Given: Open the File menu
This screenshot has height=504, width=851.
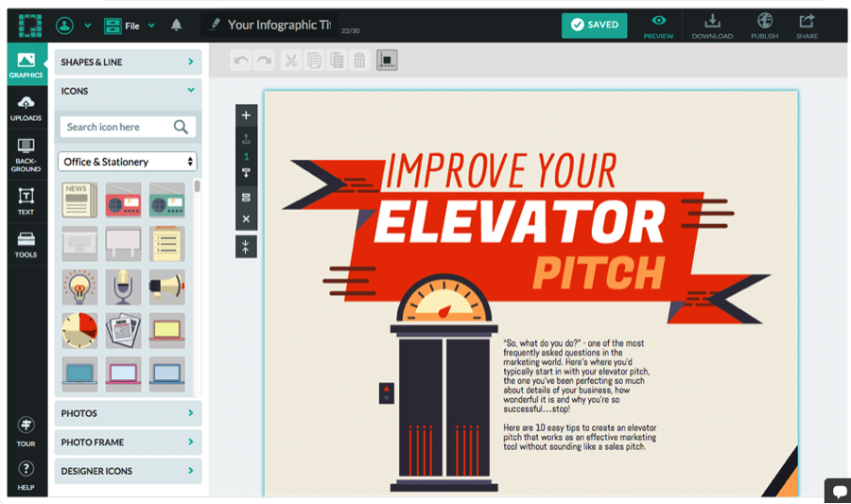Looking at the screenshot, I should pos(128,26).
